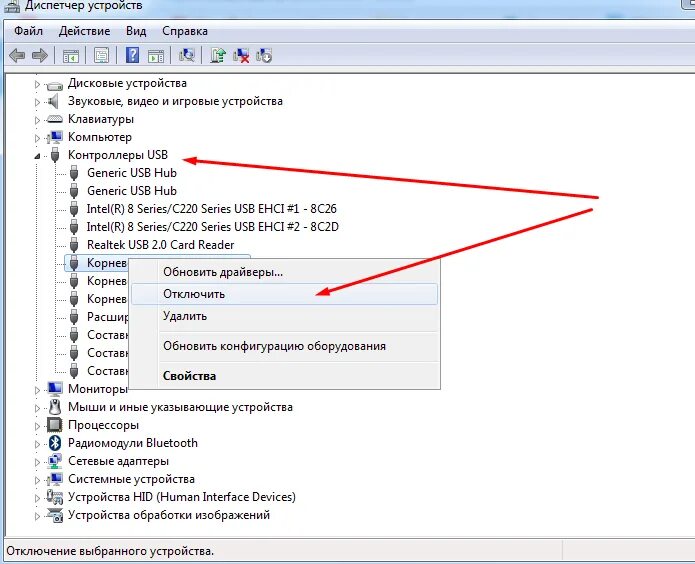Select the second Generic USB Hub

click(132, 191)
